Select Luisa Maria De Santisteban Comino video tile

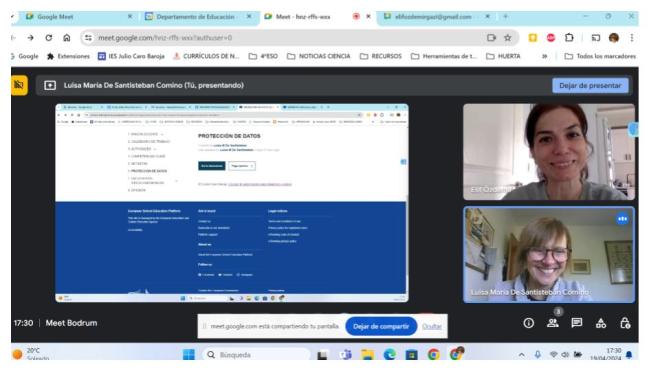pyautogui.click(x=549, y=255)
